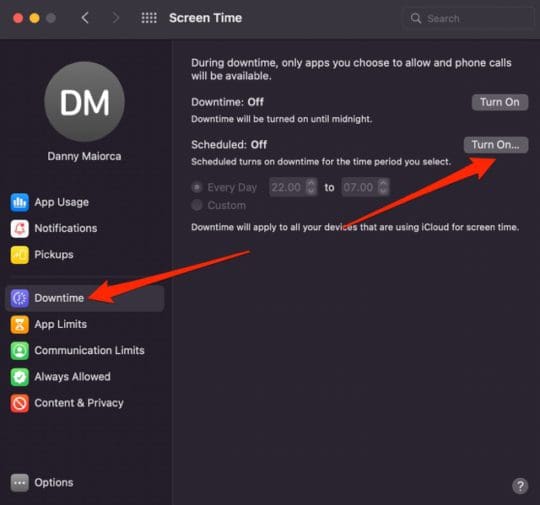Click the Screen Time window title
The height and width of the screenshot is (505, 540).
(206, 18)
